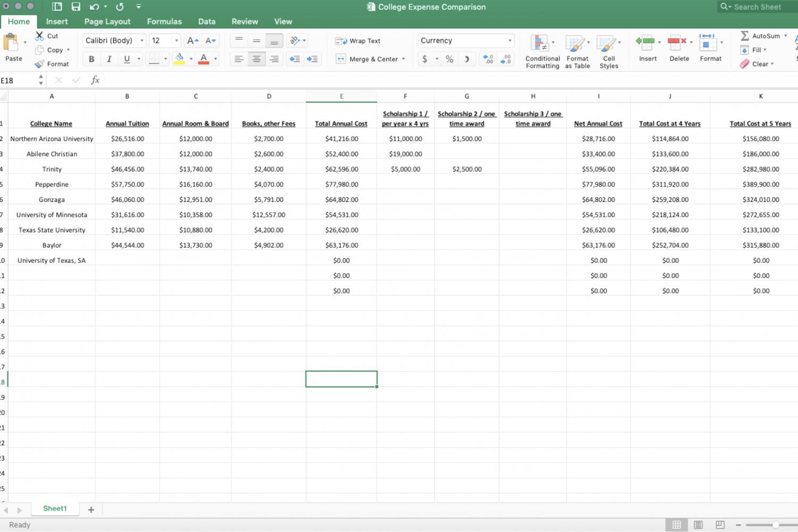Click the Wrap Text icon
Screen dimensions: 798x532
point(341,41)
